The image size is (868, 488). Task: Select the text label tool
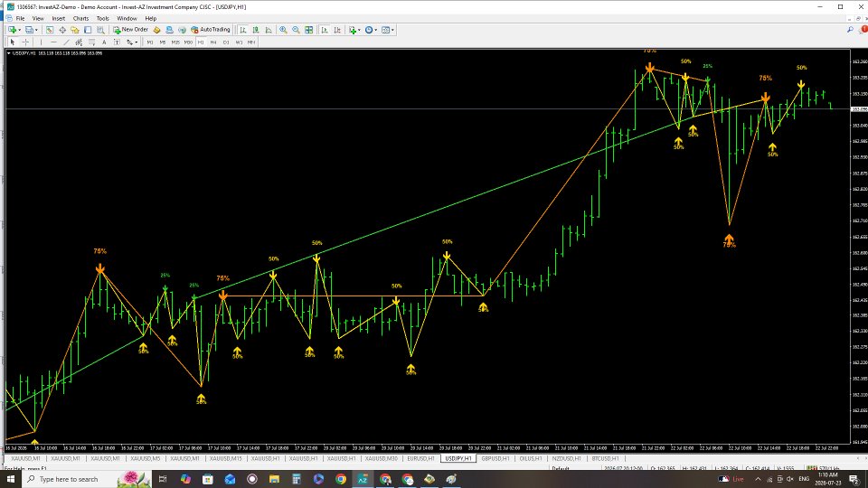[x=117, y=42]
